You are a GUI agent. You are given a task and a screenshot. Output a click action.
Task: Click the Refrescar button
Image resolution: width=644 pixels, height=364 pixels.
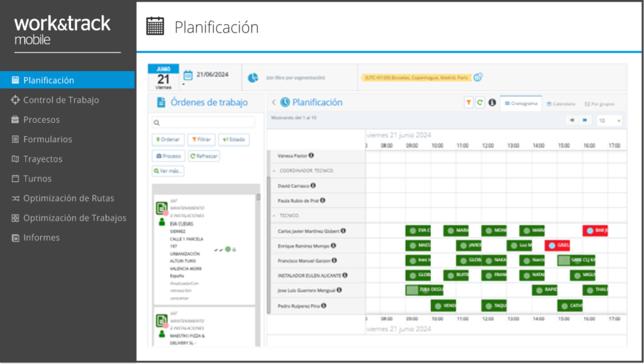coord(204,156)
